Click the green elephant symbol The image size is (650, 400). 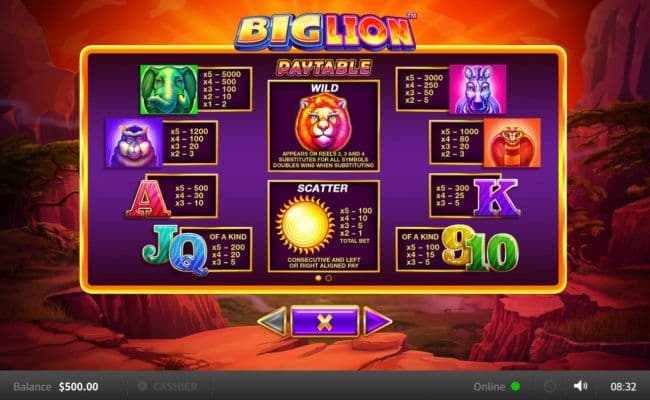point(169,89)
